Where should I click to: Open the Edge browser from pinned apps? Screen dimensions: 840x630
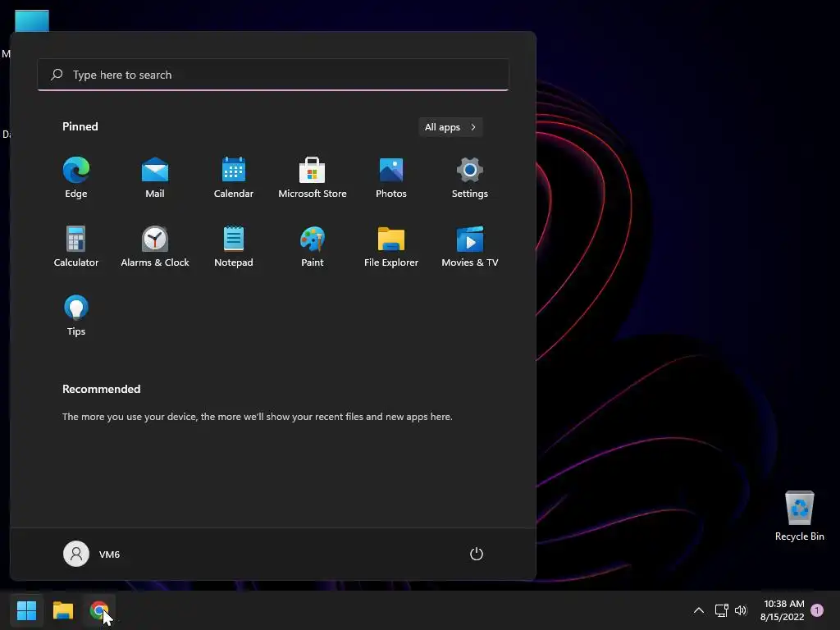click(76, 177)
